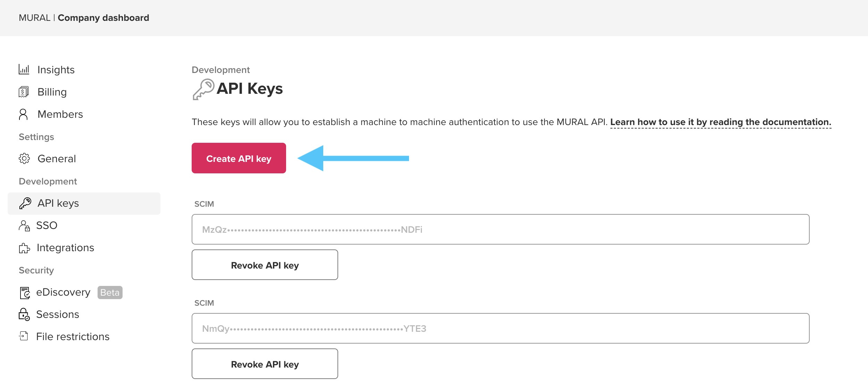The height and width of the screenshot is (387, 868).
Task: Click the Billing receipt icon
Action: pyautogui.click(x=24, y=92)
